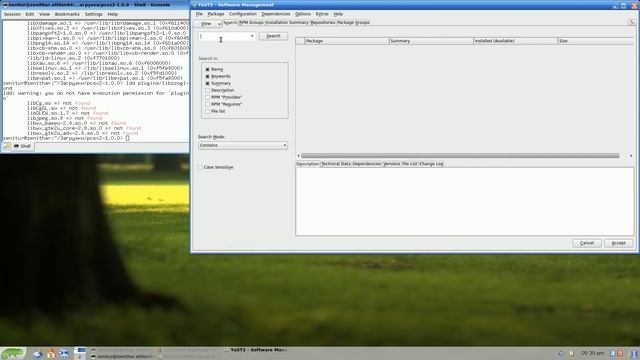Open the Options menu
The image size is (640, 360).
303,14
